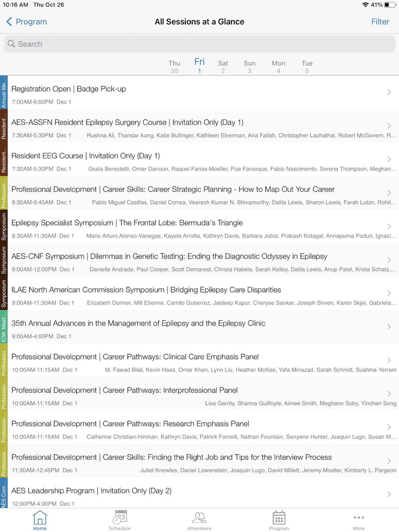This screenshot has width=399, height=532.
Task: Select the Sun 3 day tab
Action: [x=250, y=67]
